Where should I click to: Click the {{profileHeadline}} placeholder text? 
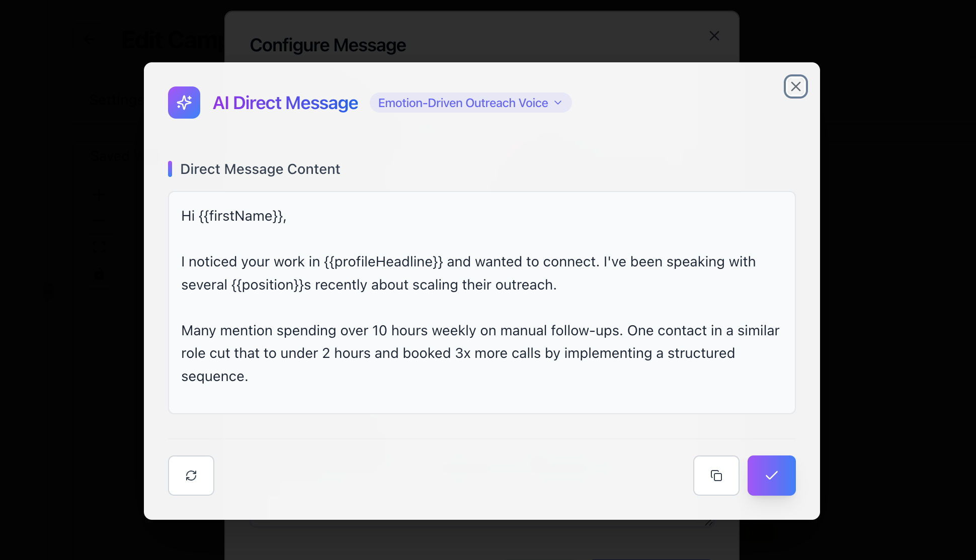[x=383, y=262]
